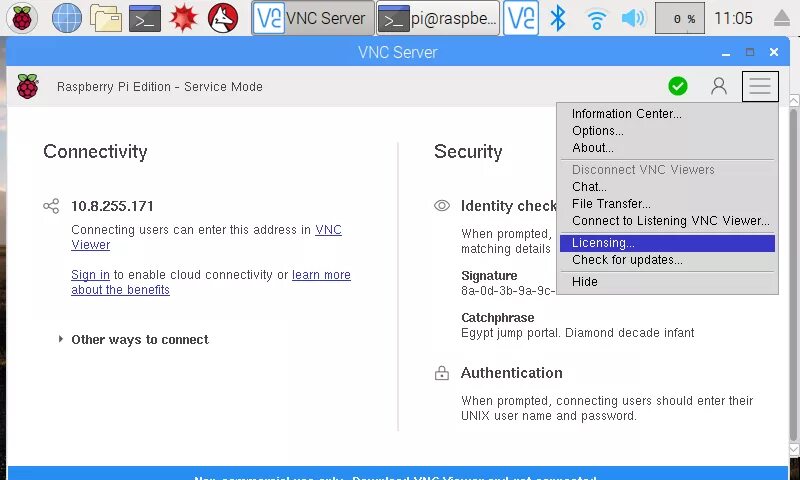Click the Security heading

(468, 151)
